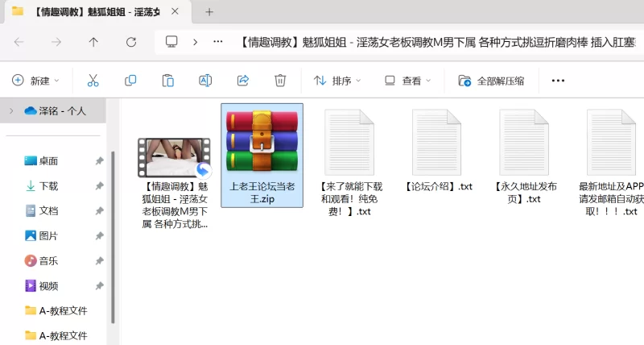The height and width of the screenshot is (345, 644).
Task: Unpin 文档 using its pin icon
Action: point(99,211)
